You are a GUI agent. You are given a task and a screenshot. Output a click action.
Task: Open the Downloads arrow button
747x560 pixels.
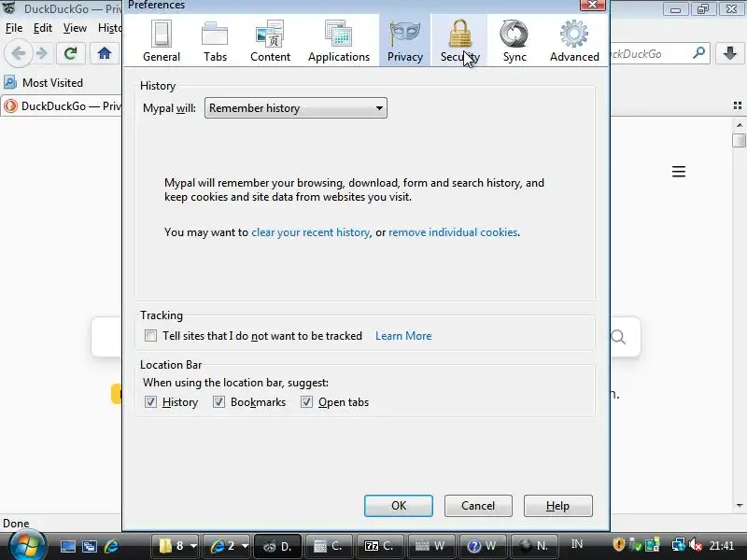click(729, 53)
